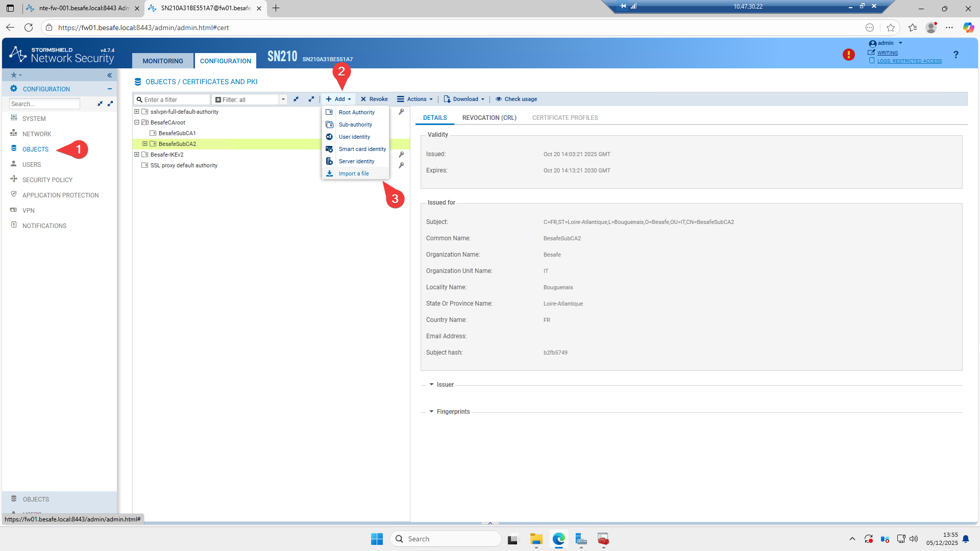Expand the Besafe-IKEv2 tree node
Viewport: 980px width, 551px height.
137,155
